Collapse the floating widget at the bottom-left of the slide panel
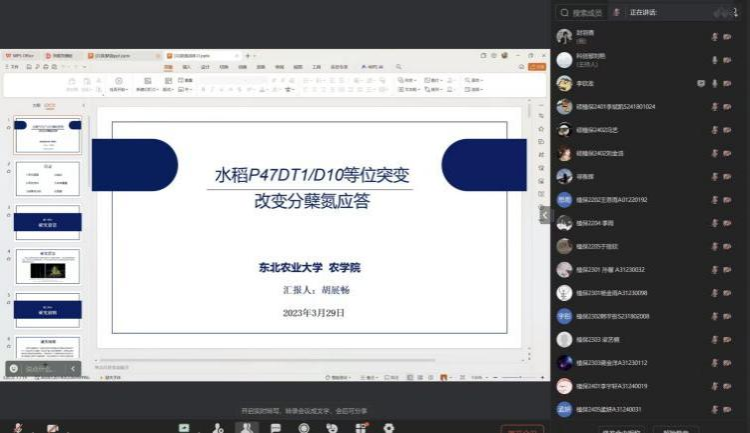 (x=73, y=369)
